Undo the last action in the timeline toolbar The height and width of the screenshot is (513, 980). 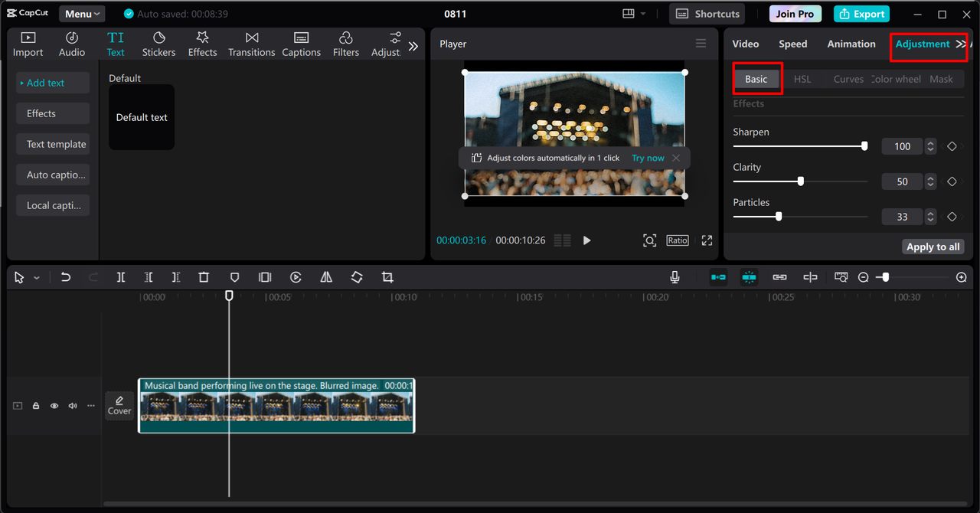point(66,277)
